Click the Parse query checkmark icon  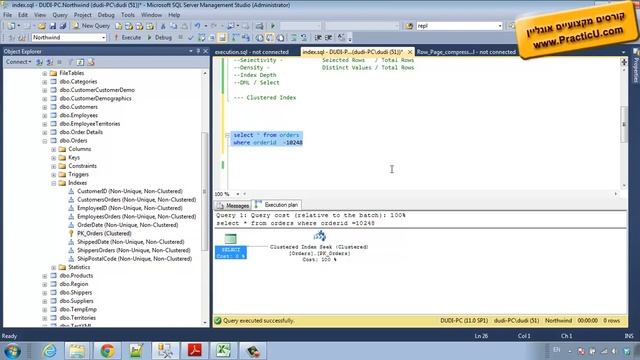(190, 38)
